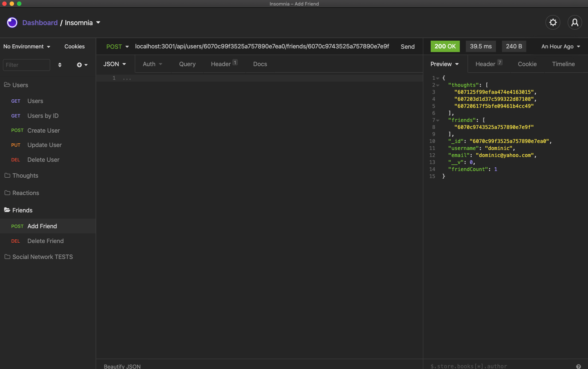
Task: Send the request
Action: [x=408, y=47]
